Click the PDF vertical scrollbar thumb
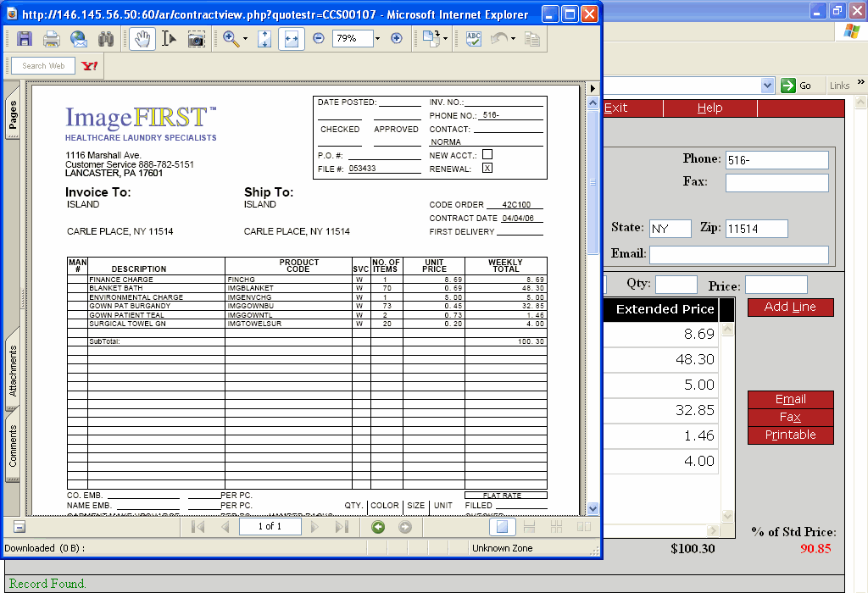 pos(593,182)
